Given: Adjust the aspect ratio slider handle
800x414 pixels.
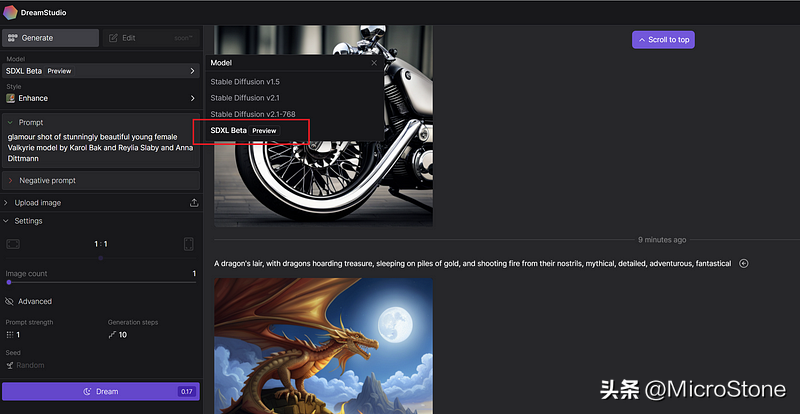Looking at the screenshot, I should tap(101, 258).
